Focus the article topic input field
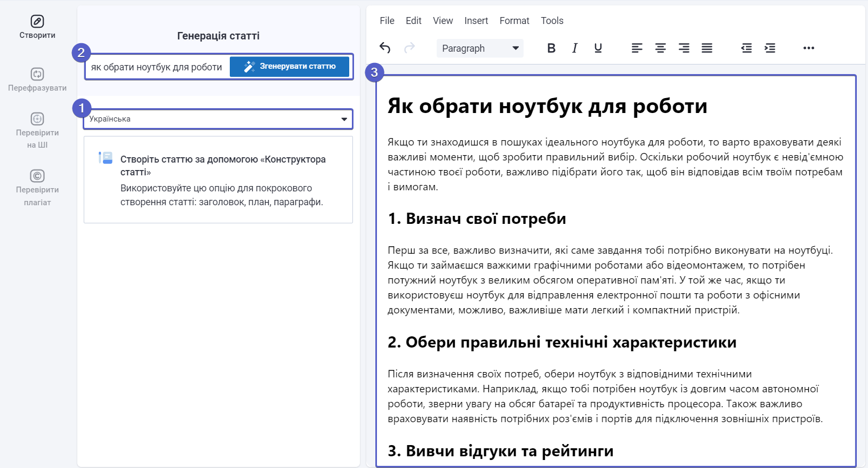 tap(157, 67)
